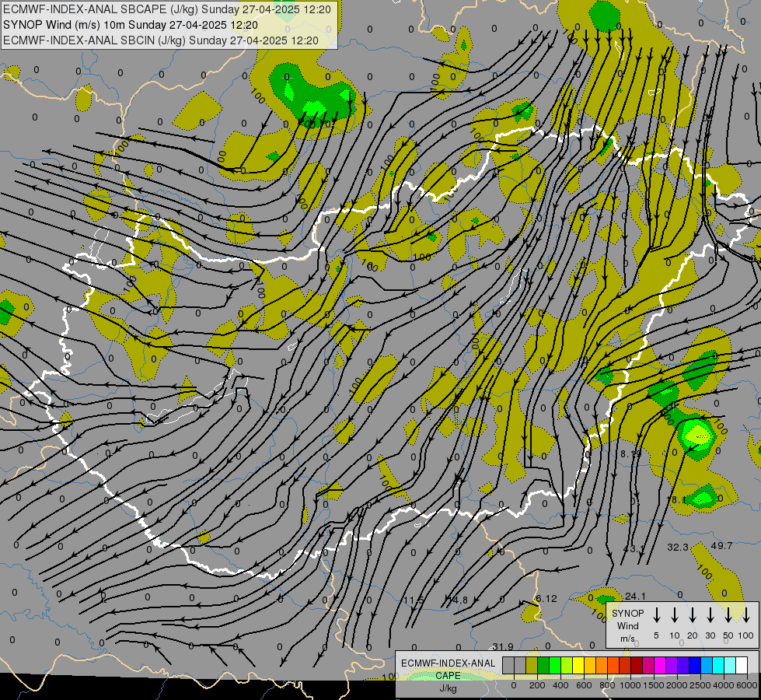Click the 100 m/s wind arrow symbol
This screenshot has height=700, width=761.
point(746,614)
